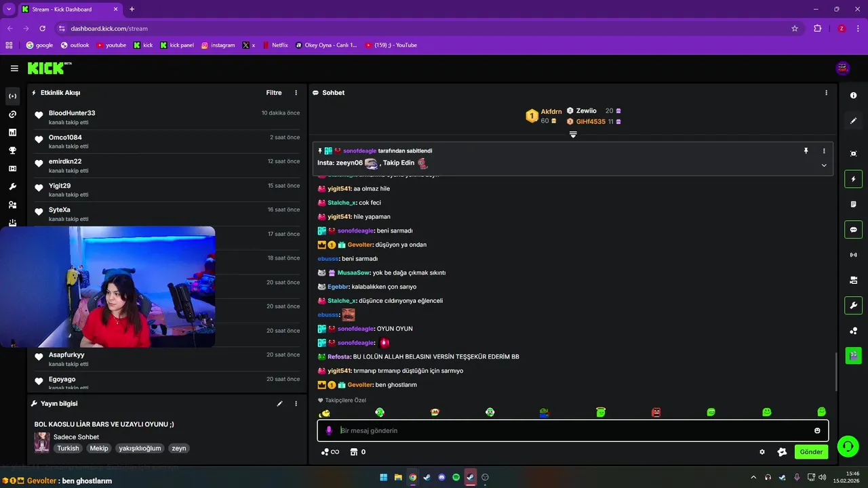Expand the pinned message chevron

(x=824, y=165)
